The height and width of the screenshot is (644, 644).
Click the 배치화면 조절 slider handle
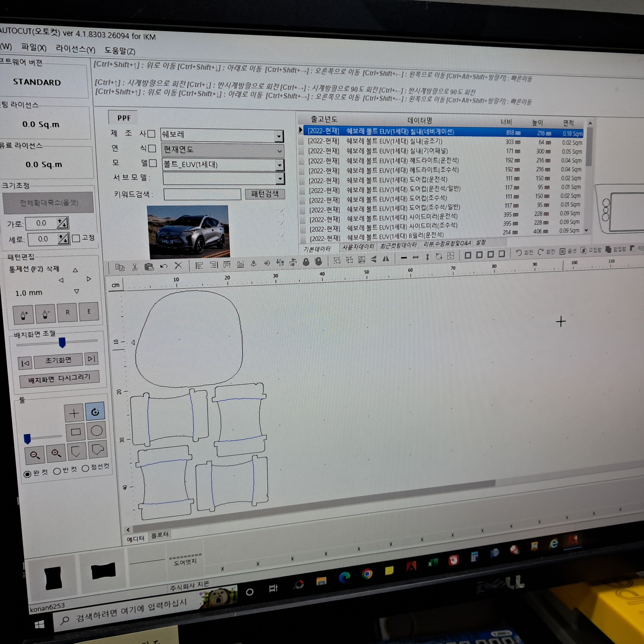(62, 342)
